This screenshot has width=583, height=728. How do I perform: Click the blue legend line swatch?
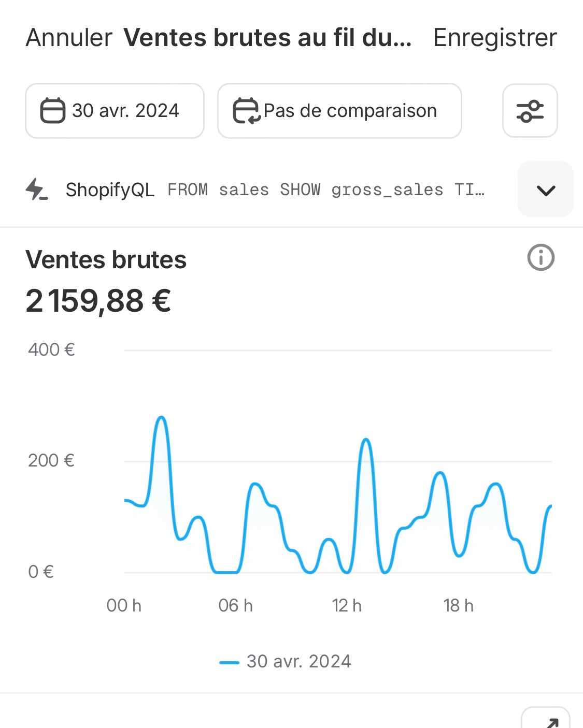pos(229,662)
